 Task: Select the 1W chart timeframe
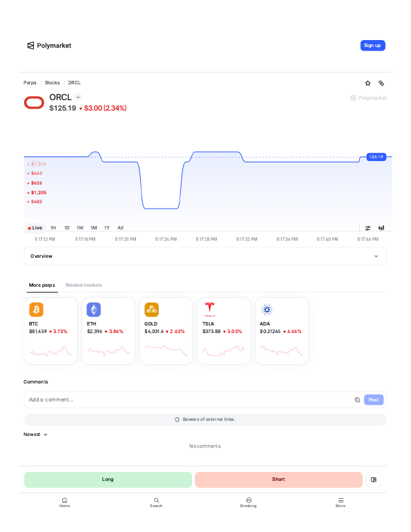80,228
